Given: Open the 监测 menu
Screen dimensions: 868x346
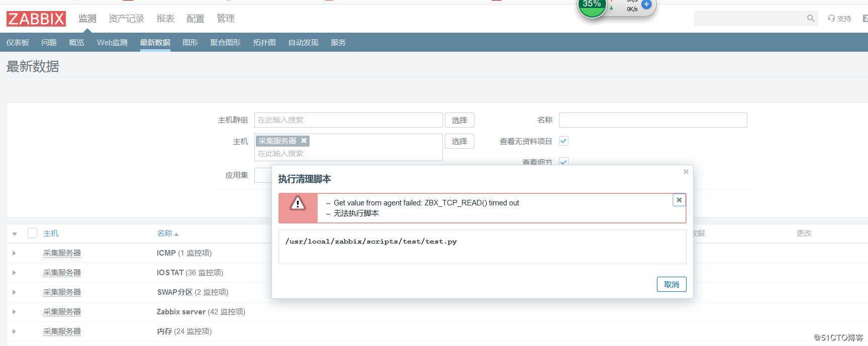Looking at the screenshot, I should coord(87,19).
